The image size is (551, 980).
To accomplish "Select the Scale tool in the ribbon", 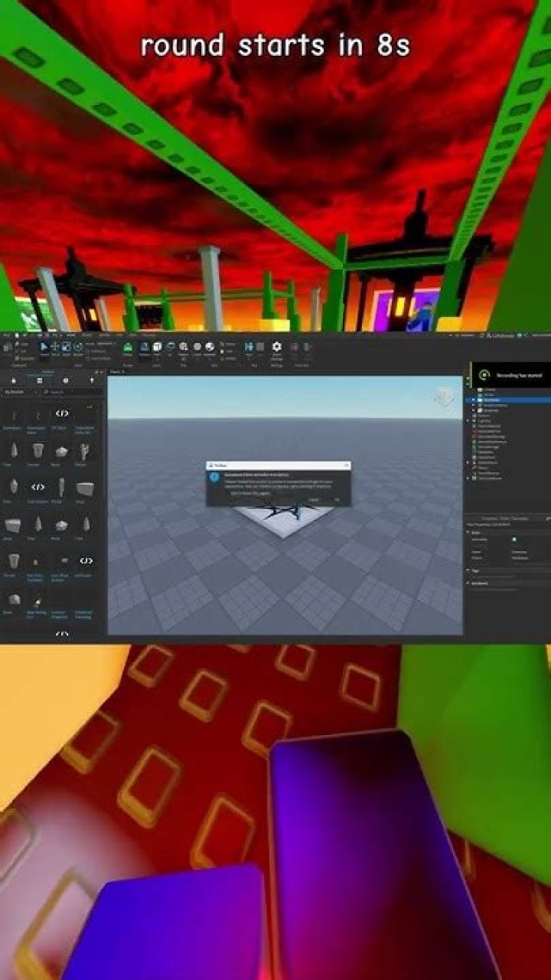I will click(x=67, y=348).
